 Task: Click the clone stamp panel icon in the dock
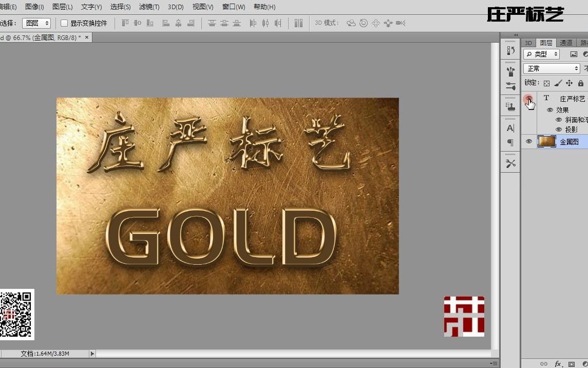pos(510,106)
